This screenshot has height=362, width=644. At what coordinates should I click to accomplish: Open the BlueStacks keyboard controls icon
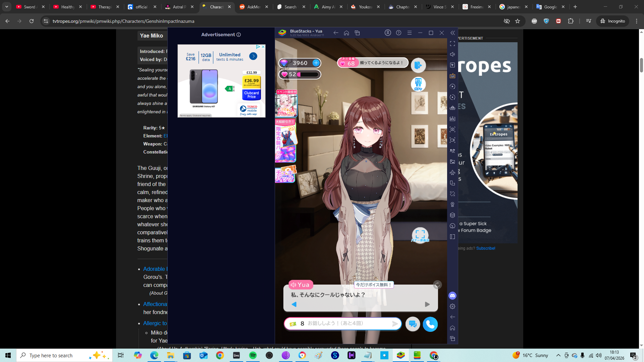452,76
